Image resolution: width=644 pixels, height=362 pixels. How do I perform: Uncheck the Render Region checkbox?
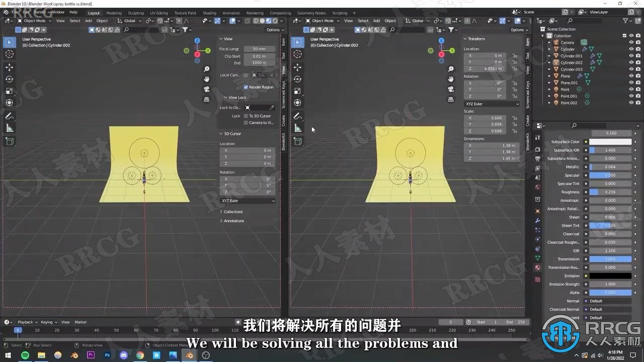click(x=246, y=87)
